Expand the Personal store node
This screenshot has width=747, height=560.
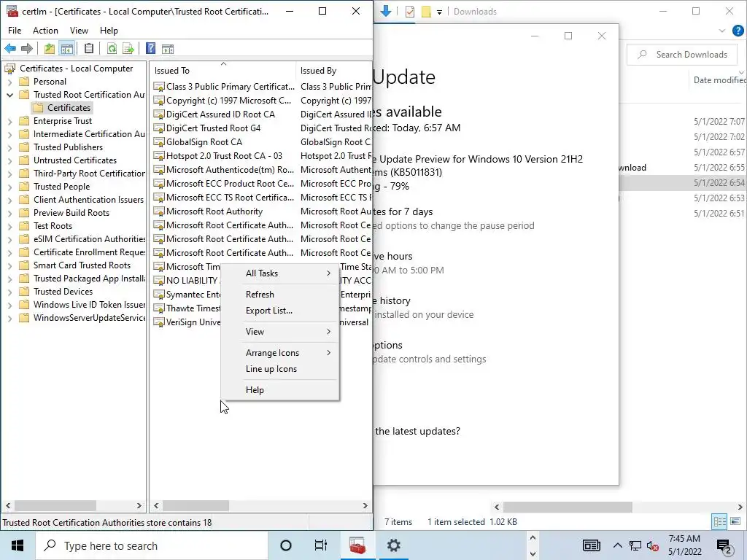pyautogui.click(x=9, y=82)
